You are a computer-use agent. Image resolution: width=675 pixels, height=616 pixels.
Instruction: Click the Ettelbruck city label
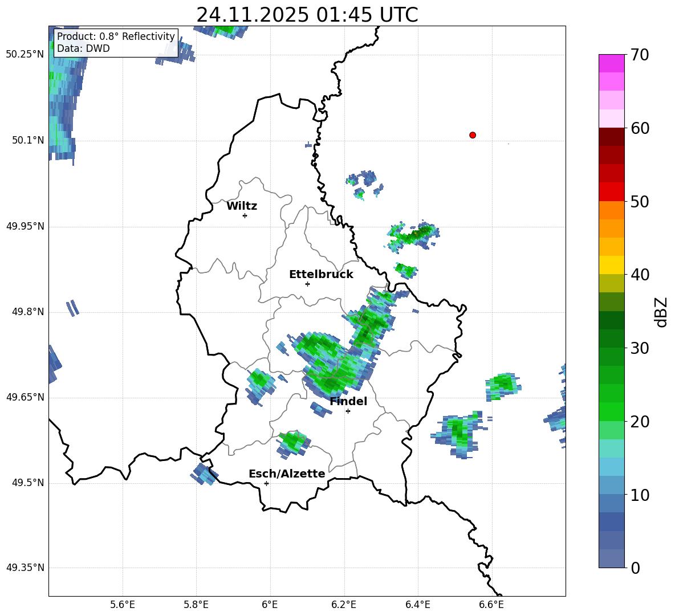click(x=321, y=275)
